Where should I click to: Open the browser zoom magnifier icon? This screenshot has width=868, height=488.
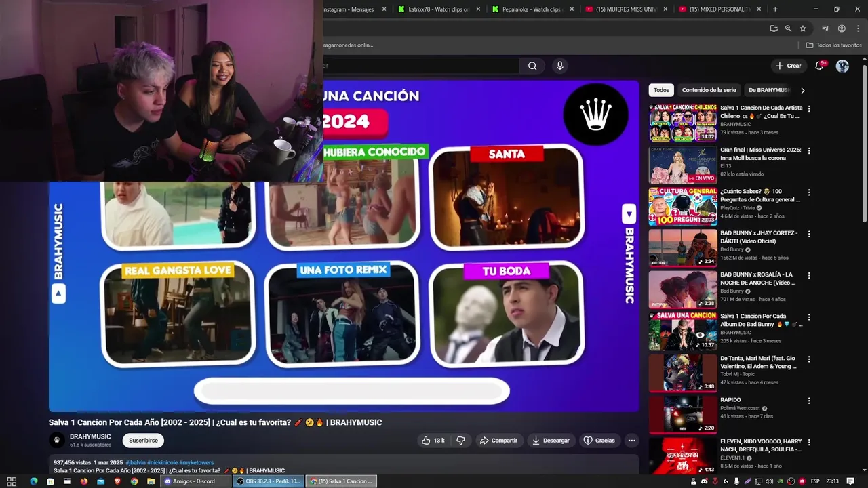788,28
